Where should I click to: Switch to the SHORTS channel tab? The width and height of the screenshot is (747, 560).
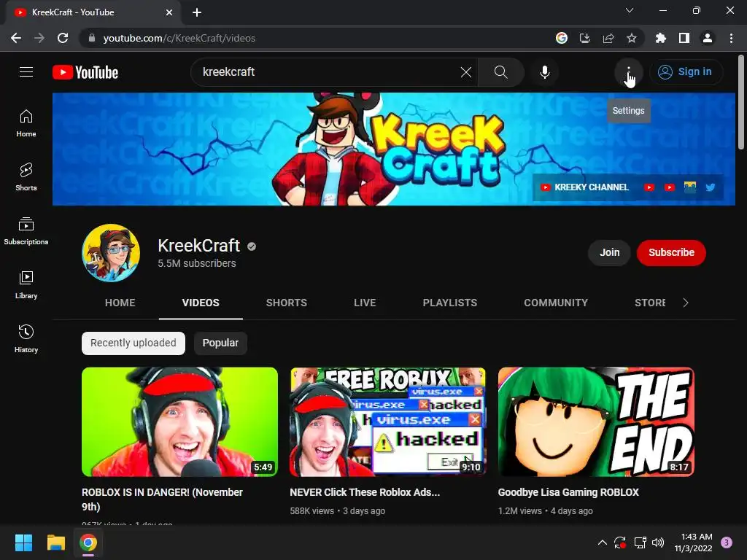pyautogui.click(x=286, y=303)
